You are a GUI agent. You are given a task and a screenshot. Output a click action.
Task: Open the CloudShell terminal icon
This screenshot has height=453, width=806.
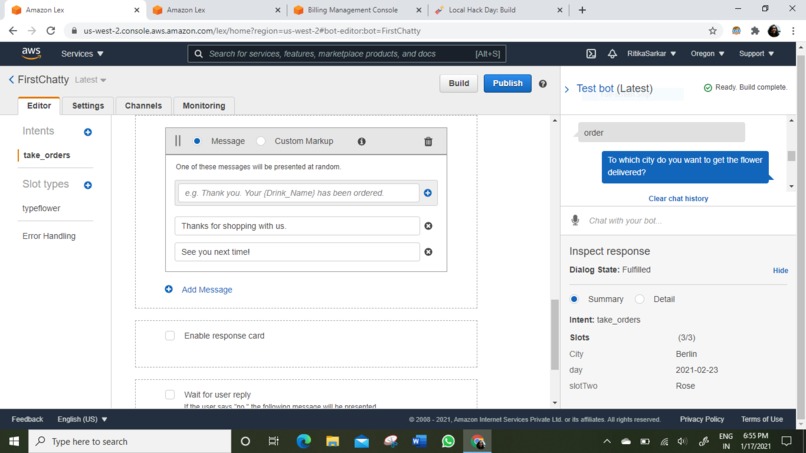coord(591,53)
